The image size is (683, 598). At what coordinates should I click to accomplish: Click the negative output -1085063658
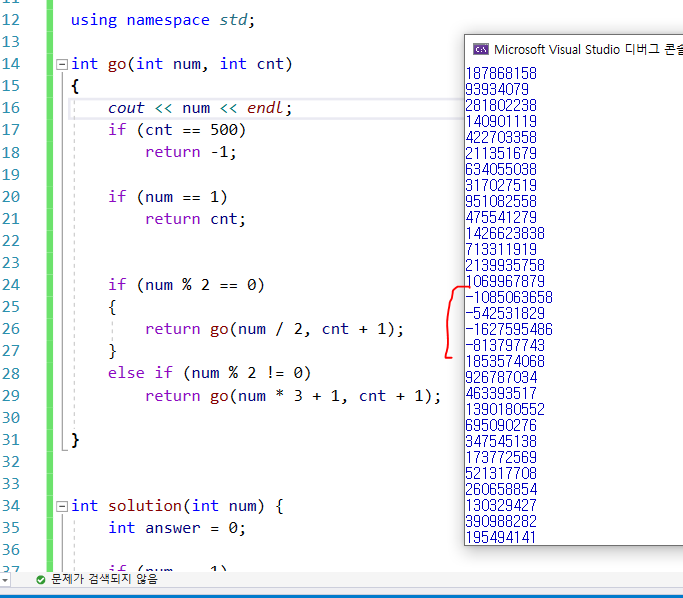point(509,297)
